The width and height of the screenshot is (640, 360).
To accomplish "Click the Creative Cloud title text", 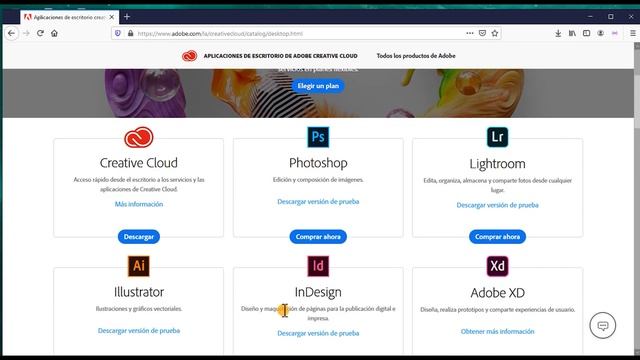I will coord(139,163).
